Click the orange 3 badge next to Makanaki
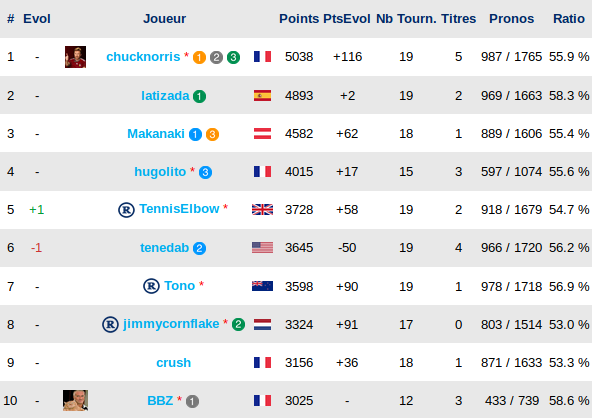This screenshot has height=418, width=592. click(212, 134)
